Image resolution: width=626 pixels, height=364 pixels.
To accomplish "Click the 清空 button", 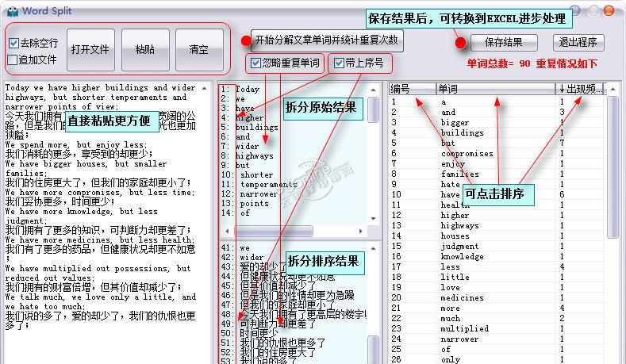I will [x=199, y=49].
